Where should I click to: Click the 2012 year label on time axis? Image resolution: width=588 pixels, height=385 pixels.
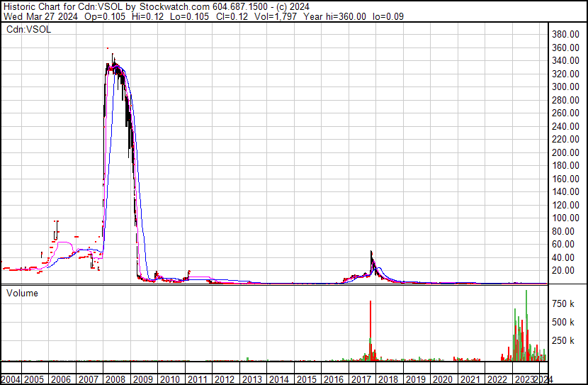(225, 379)
